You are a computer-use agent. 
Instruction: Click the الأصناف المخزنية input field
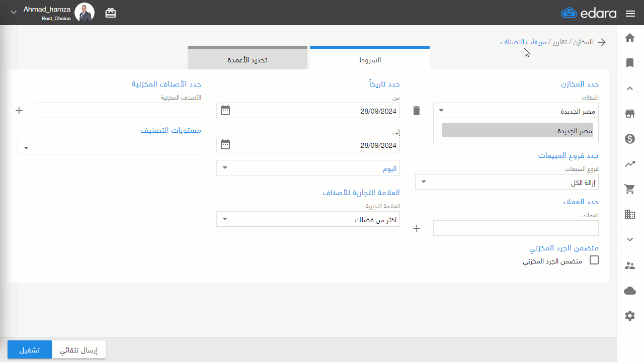tap(119, 111)
